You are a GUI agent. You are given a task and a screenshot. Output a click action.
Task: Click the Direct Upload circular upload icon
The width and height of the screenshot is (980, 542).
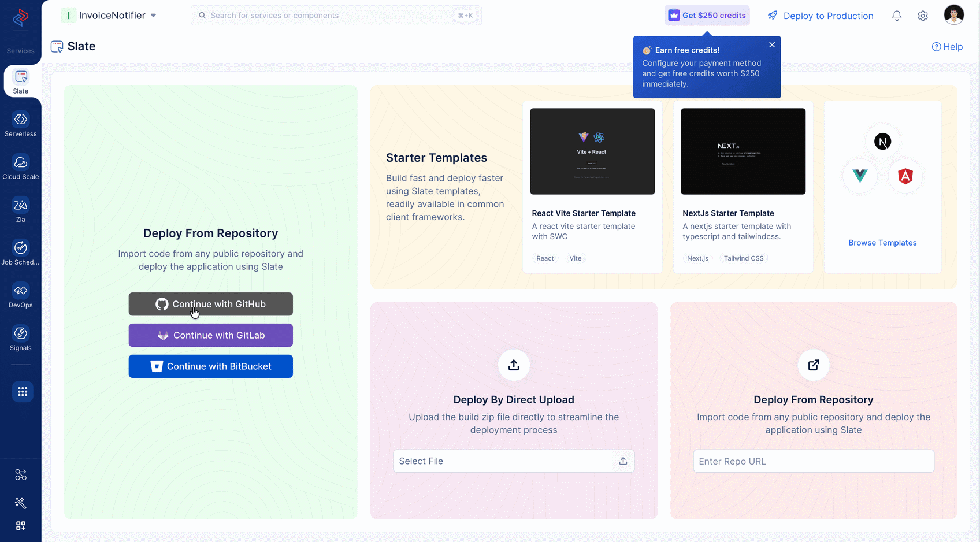[514, 365]
